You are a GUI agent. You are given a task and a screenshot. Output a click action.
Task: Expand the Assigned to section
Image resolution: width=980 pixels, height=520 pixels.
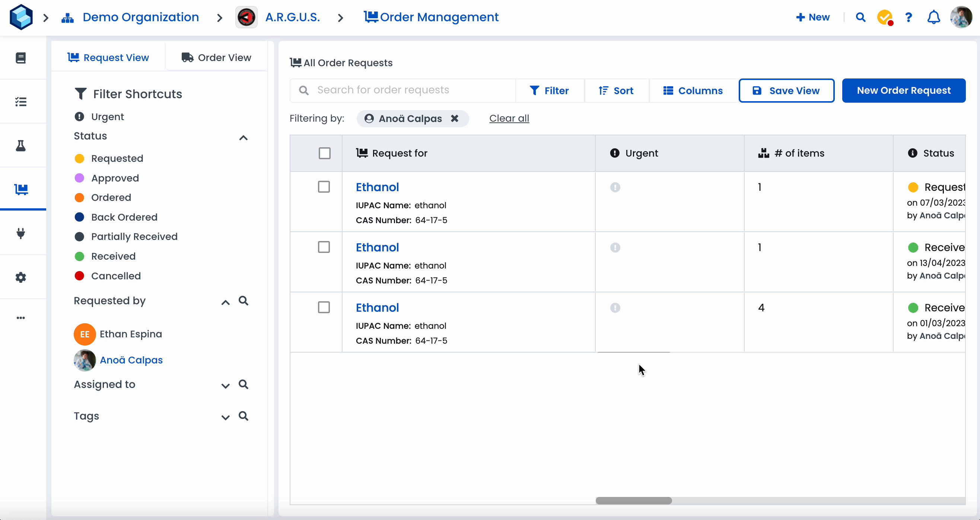[225, 385]
